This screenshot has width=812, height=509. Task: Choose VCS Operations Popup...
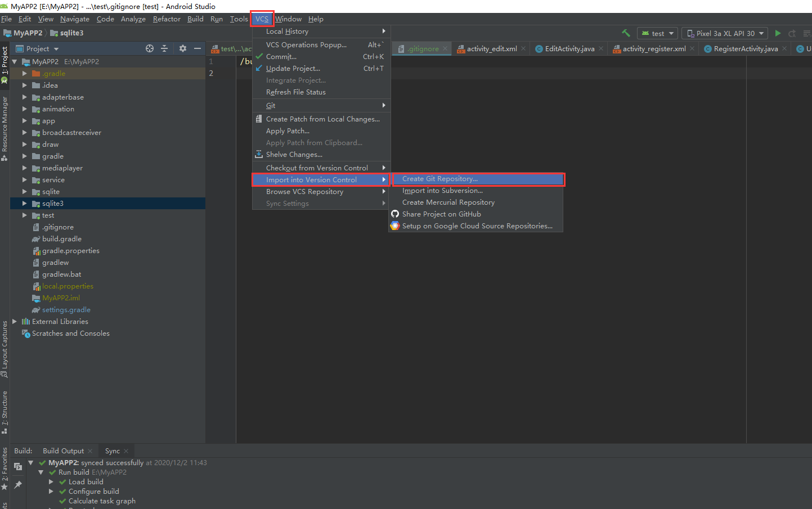pos(321,44)
